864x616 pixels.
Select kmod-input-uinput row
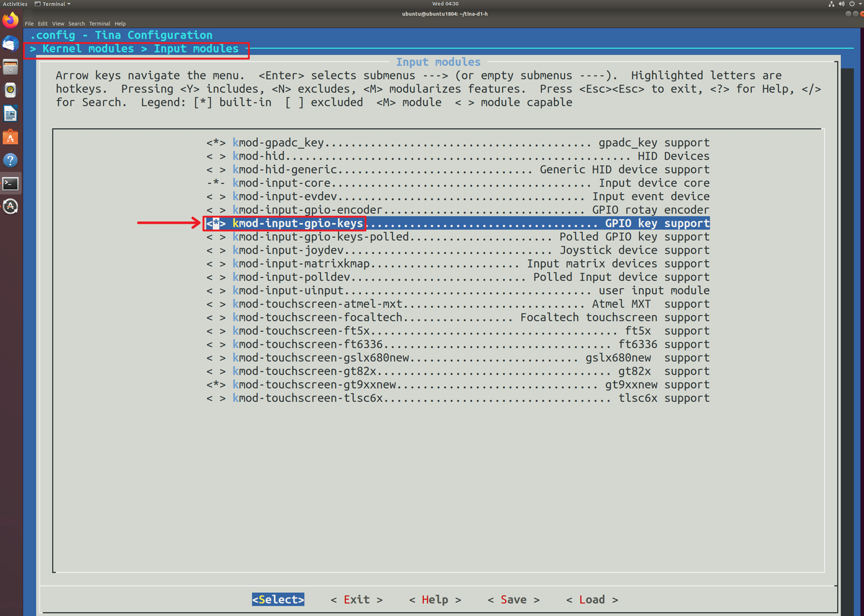click(x=458, y=291)
